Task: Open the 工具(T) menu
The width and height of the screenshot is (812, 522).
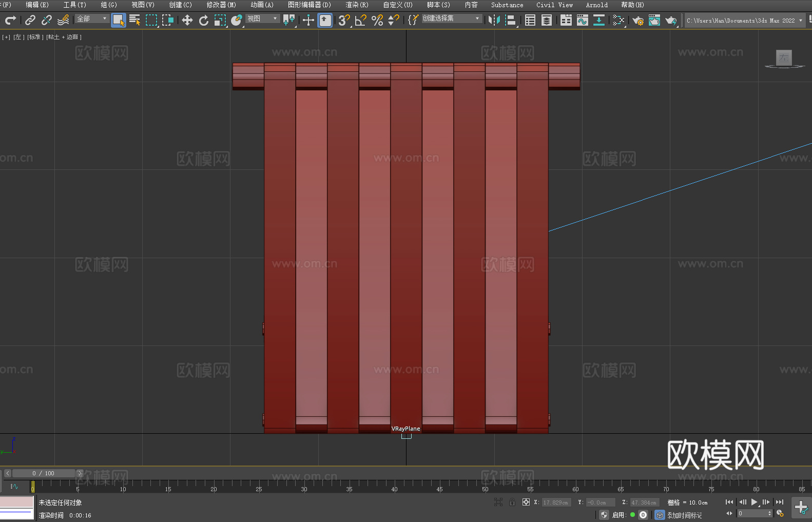Action: click(x=74, y=5)
